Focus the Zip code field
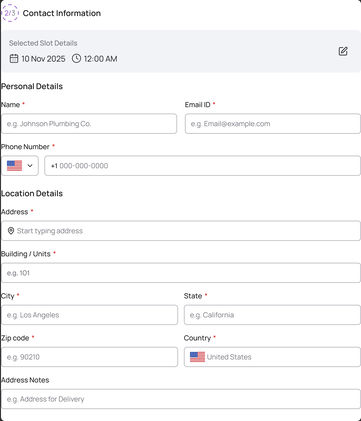The image size is (361, 421). tap(89, 357)
